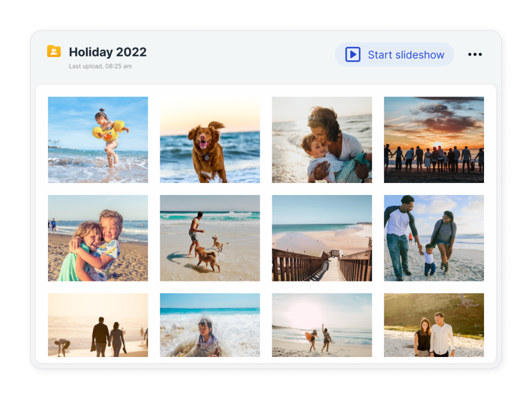Select photo of surfers carrying a surfboard
Screen dimensions: 532x400
(322, 325)
